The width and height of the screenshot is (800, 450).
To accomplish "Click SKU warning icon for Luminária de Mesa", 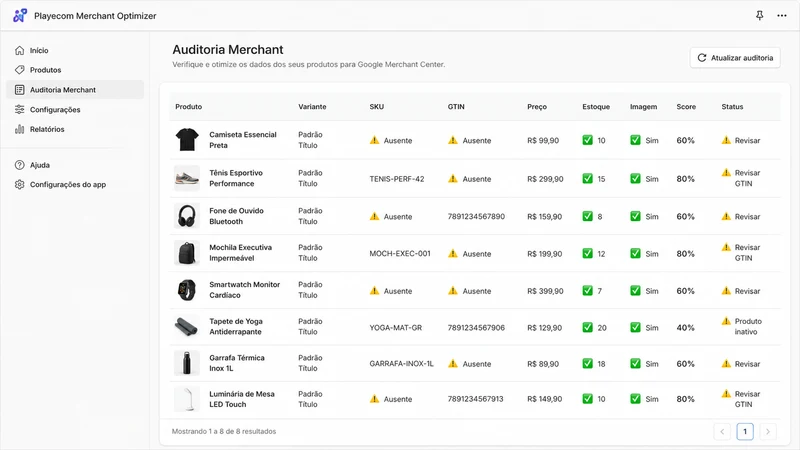I will coord(374,398).
